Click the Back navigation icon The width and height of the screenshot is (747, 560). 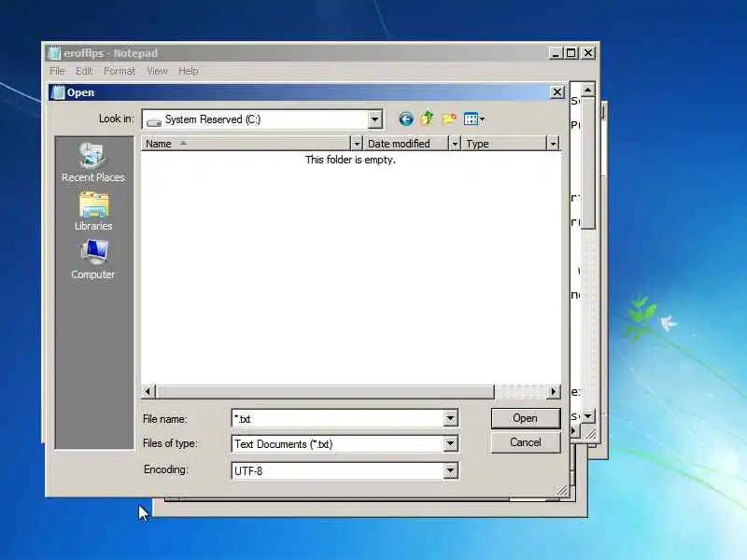coord(405,119)
